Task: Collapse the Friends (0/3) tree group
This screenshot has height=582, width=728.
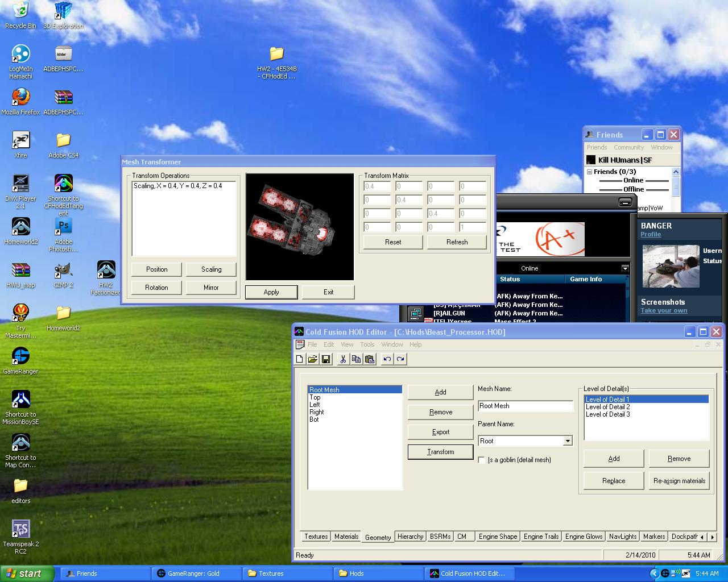Action: 590,172
